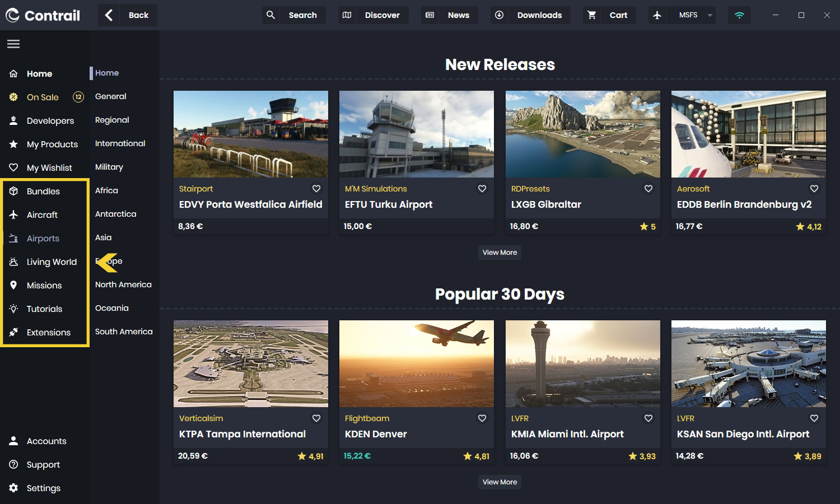Open Extensions plug icon in sidebar
Image resolution: width=840 pixels, height=504 pixels.
(x=13, y=332)
